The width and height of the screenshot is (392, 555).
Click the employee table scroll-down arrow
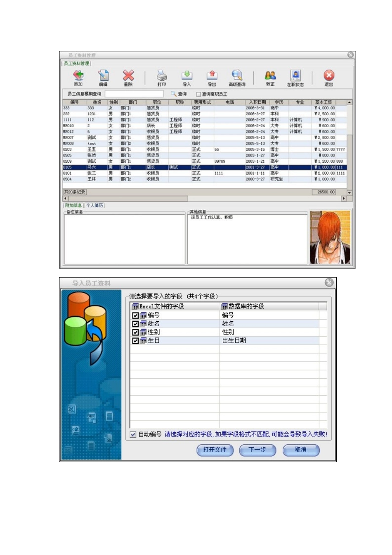point(349,192)
